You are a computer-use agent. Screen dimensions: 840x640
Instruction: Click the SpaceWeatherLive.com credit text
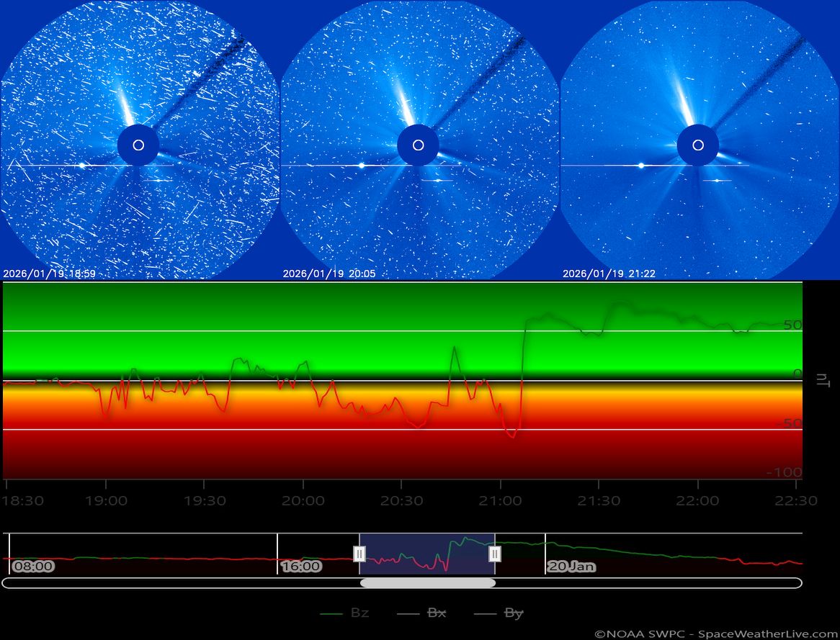tap(768, 634)
